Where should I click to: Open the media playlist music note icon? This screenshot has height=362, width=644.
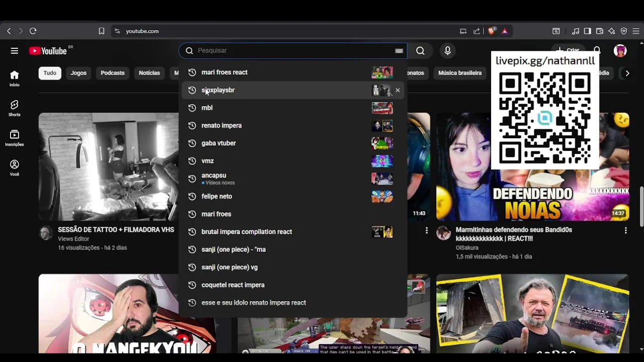[576, 31]
